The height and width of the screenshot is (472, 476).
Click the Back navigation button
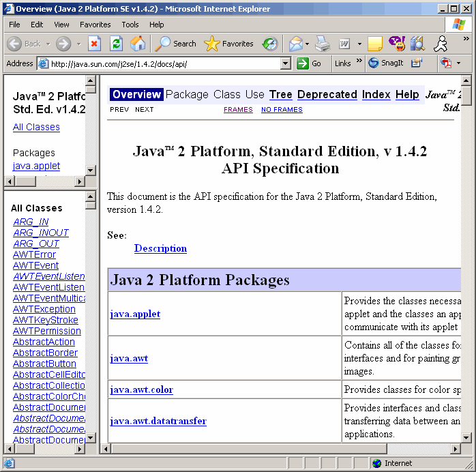pos(24,44)
